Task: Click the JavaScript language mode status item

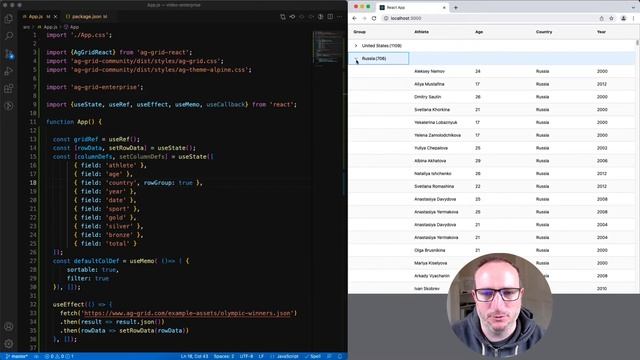Action: 284,356
